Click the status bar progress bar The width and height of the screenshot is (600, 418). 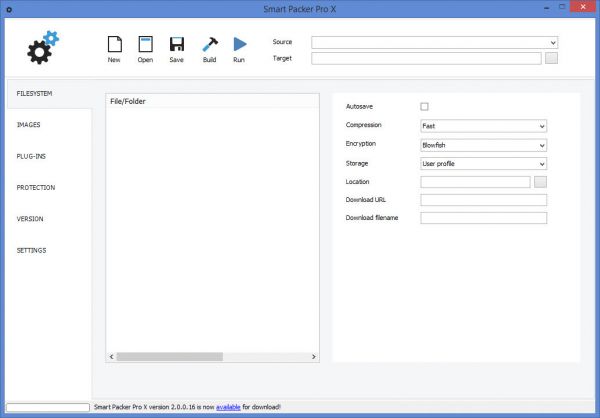click(48, 407)
